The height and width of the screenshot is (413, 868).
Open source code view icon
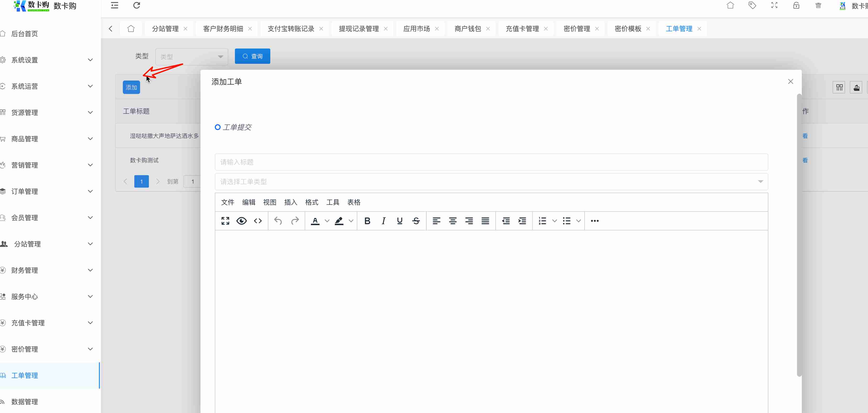point(258,221)
